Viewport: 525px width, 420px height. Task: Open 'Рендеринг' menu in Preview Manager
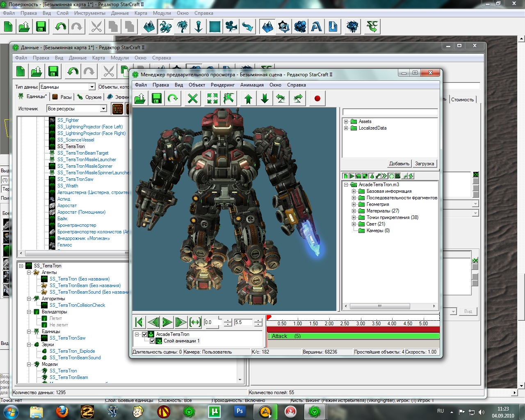[223, 85]
